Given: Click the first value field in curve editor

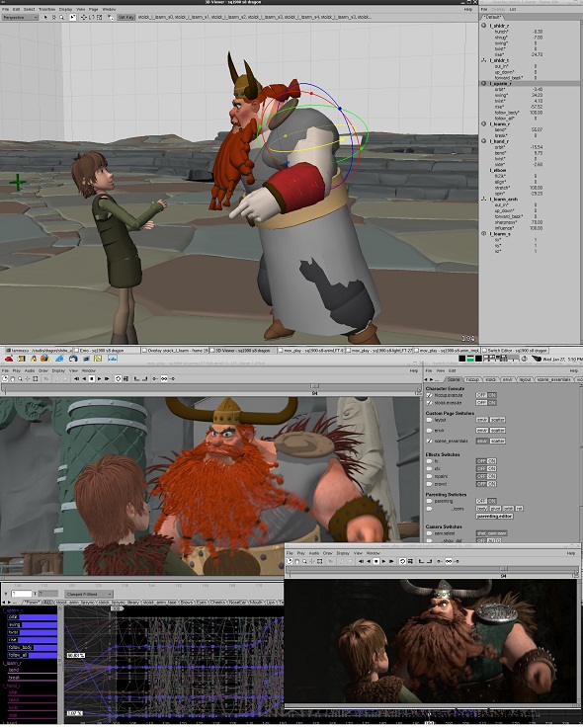Looking at the screenshot, I should 21,594.
